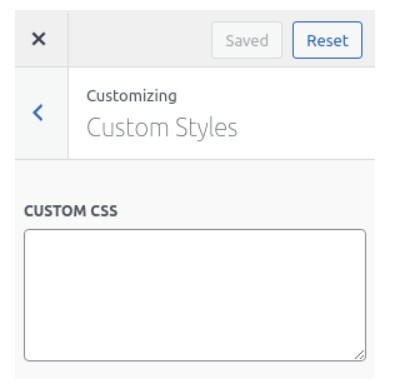397x389 pixels.
Task: Click the textarea resize grip corner
Action: point(359,355)
